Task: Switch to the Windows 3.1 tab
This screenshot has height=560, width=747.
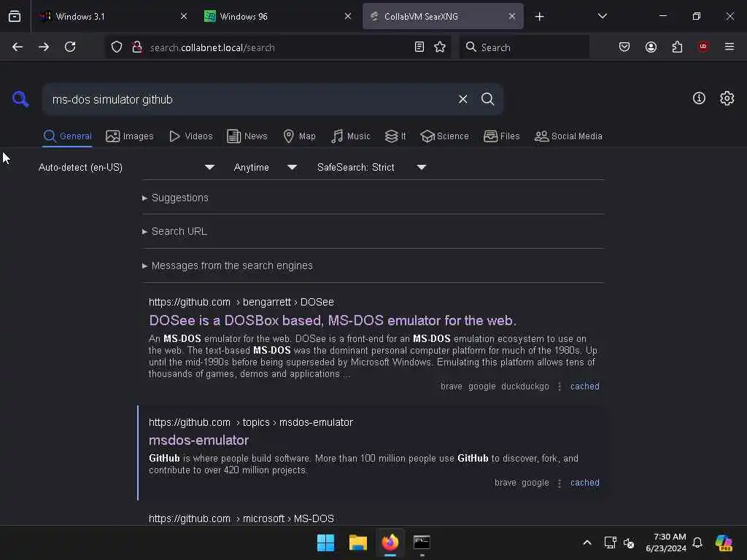Action: [114, 17]
